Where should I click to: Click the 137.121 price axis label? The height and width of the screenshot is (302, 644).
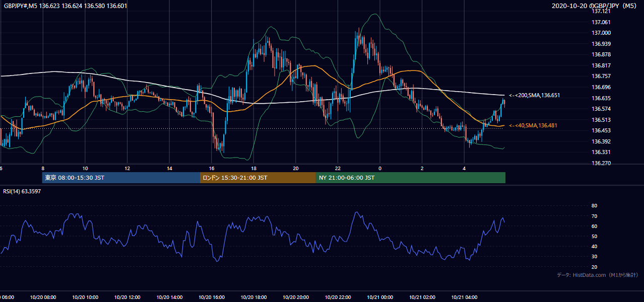[601, 11]
